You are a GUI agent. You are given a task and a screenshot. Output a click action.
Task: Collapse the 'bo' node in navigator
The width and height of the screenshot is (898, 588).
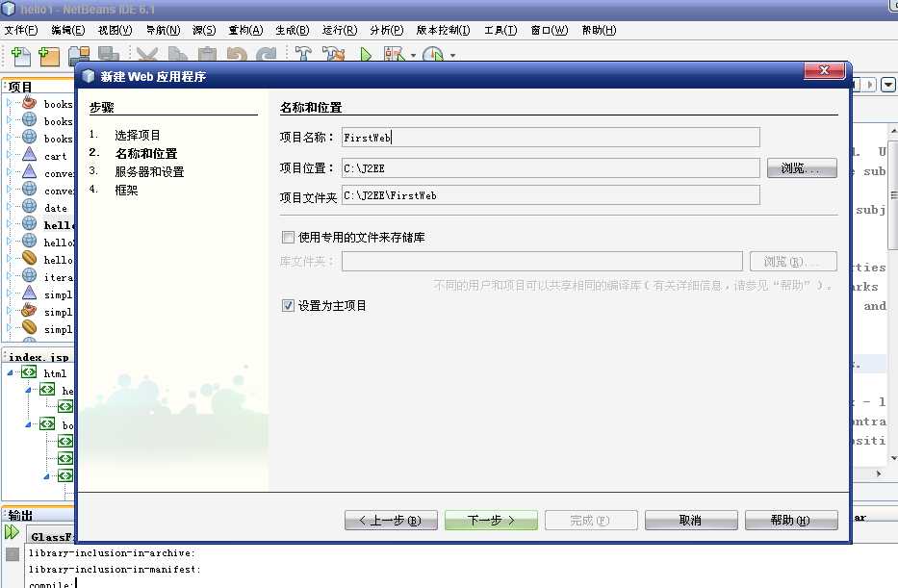point(28,424)
